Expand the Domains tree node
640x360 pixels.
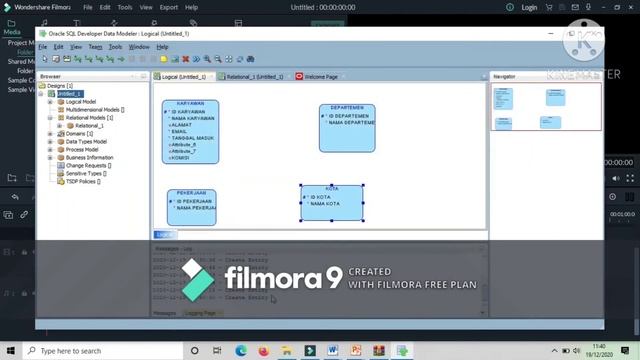pyautogui.click(x=50, y=133)
